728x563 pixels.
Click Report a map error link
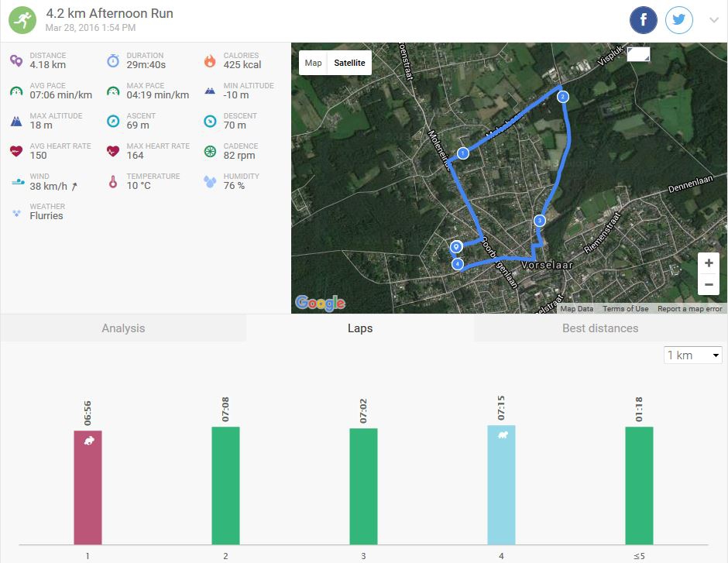click(x=689, y=309)
